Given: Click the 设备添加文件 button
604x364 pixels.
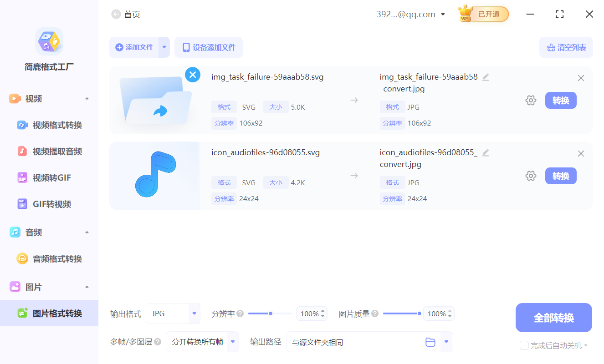Looking at the screenshot, I should (x=209, y=47).
